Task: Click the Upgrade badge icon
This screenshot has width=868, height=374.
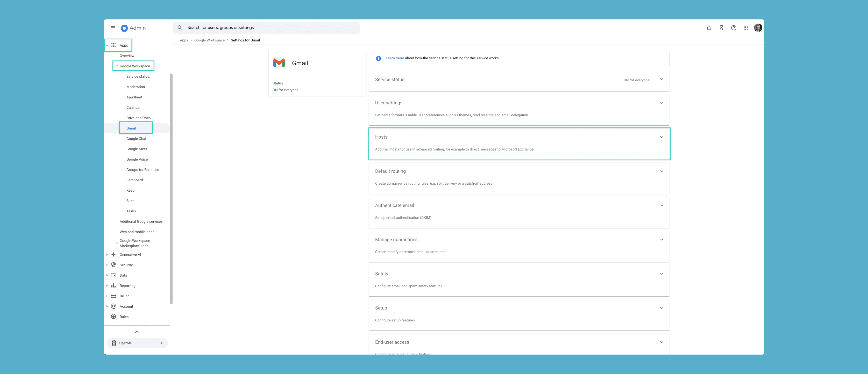Action: click(x=114, y=343)
